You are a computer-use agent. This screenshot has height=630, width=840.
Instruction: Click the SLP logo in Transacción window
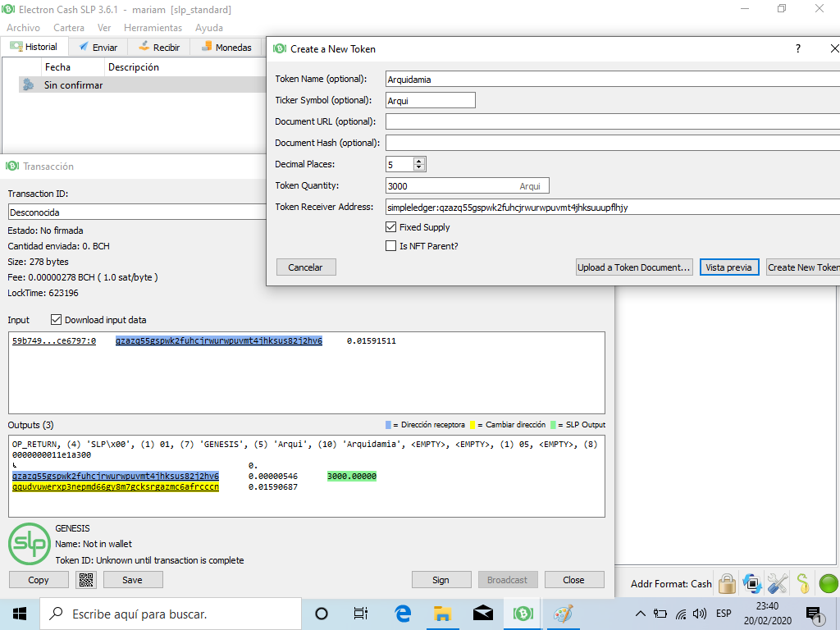(x=30, y=544)
